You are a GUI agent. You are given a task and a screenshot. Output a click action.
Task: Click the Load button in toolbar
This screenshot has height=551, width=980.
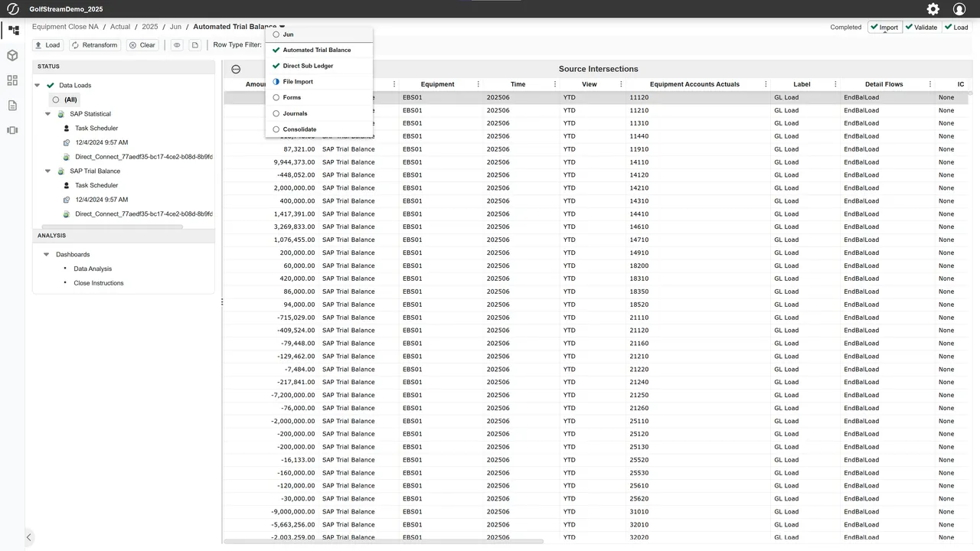point(47,45)
